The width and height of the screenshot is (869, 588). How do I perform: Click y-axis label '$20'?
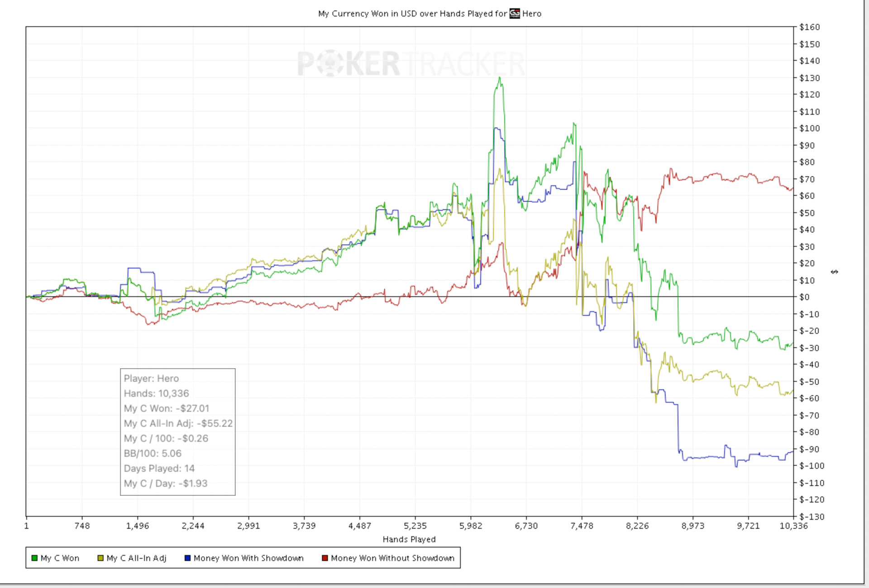point(807,263)
